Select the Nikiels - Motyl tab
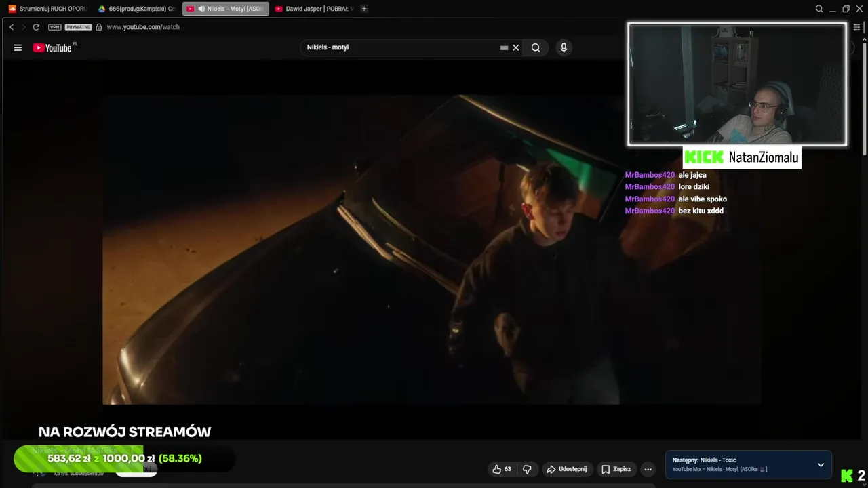The height and width of the screenshot is (488, 868). pos(225,9)
